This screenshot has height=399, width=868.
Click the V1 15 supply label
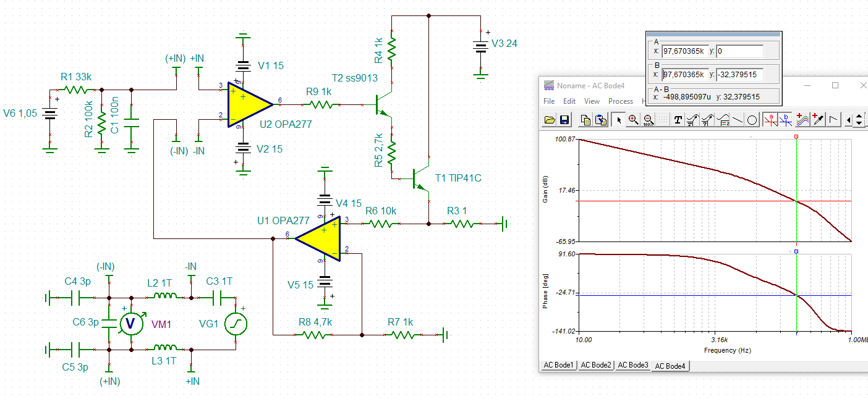(x=271, y=65)
